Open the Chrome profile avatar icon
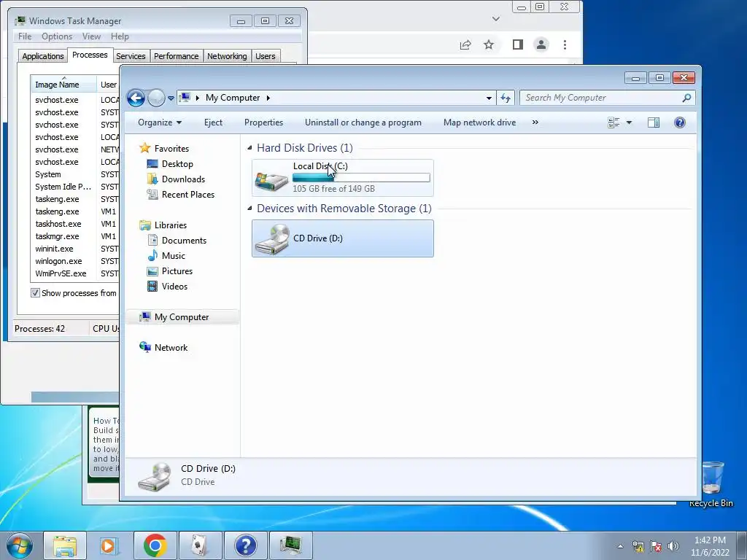The width and height of the screenshot is (747, 560). coord(541,44)
